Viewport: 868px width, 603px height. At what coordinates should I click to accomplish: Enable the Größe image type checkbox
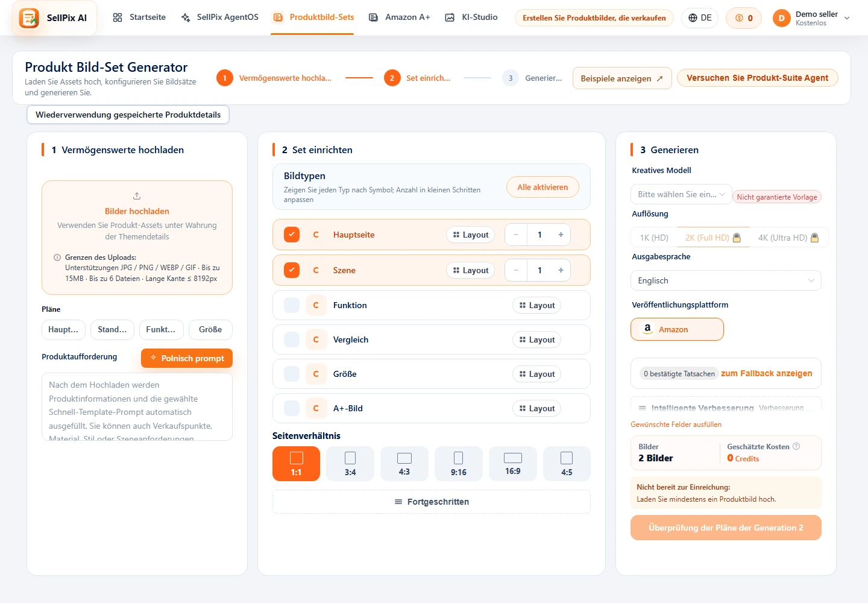pos(292,374)
